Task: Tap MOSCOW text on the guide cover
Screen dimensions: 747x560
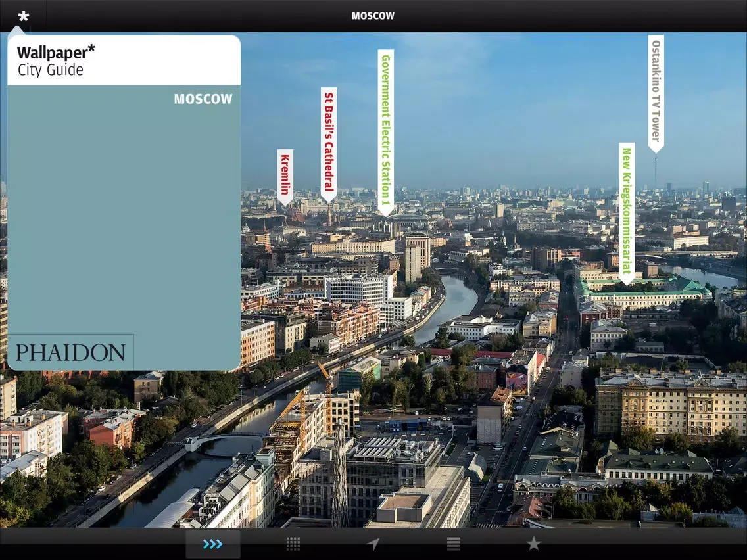Action: [203, 99]
